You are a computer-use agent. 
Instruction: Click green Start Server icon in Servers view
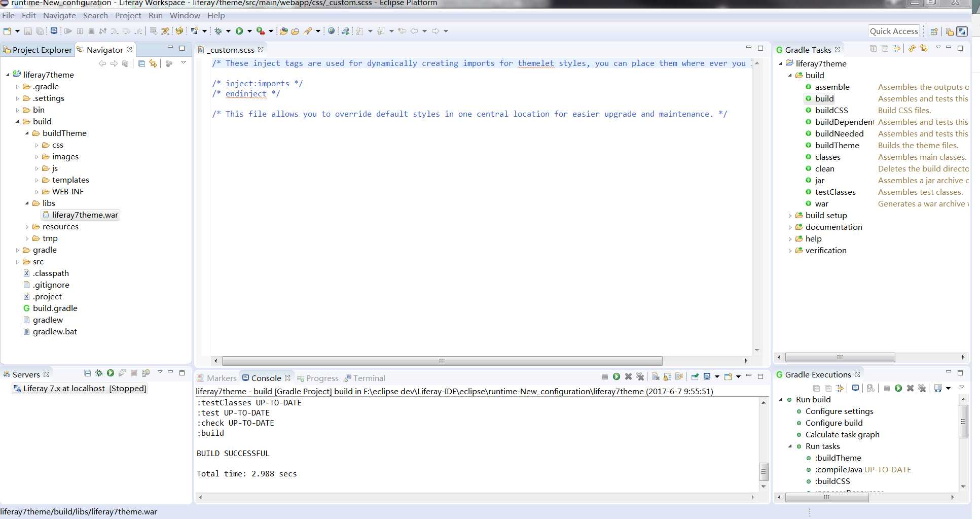(x=111, y=373)
